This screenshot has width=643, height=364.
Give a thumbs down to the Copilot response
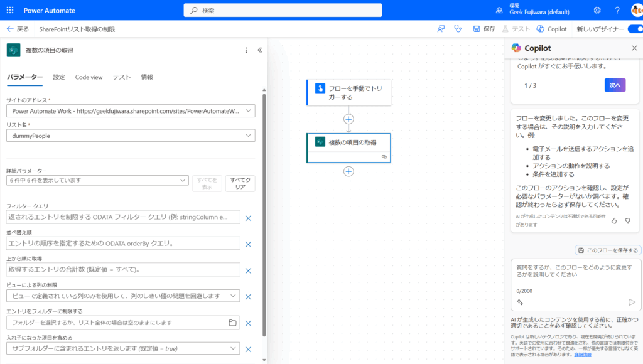coord(627,220)
